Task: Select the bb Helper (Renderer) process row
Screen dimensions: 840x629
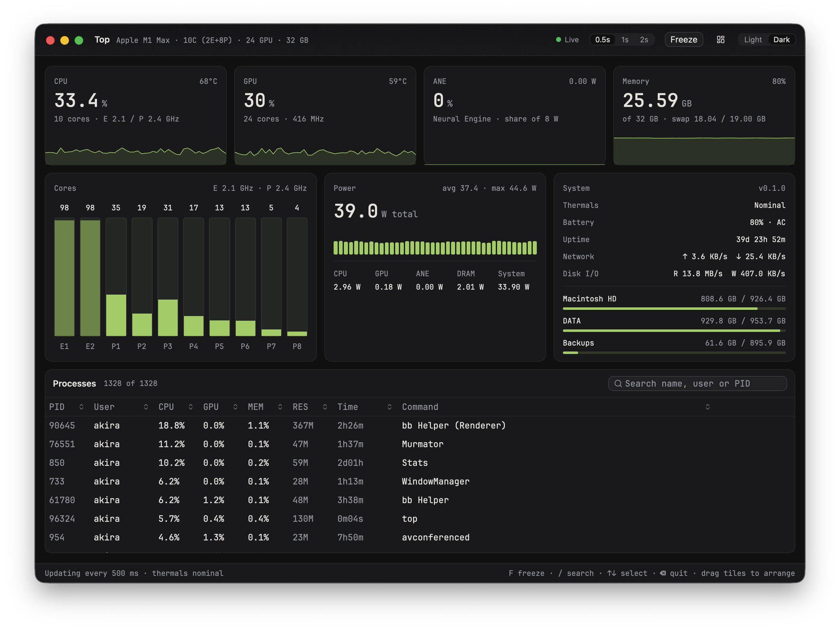Action: [420, 425]
